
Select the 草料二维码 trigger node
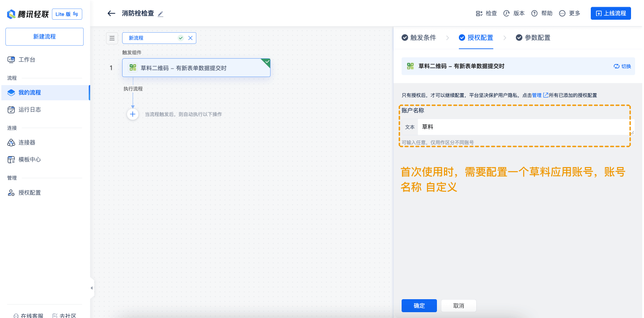click(196, 68)
